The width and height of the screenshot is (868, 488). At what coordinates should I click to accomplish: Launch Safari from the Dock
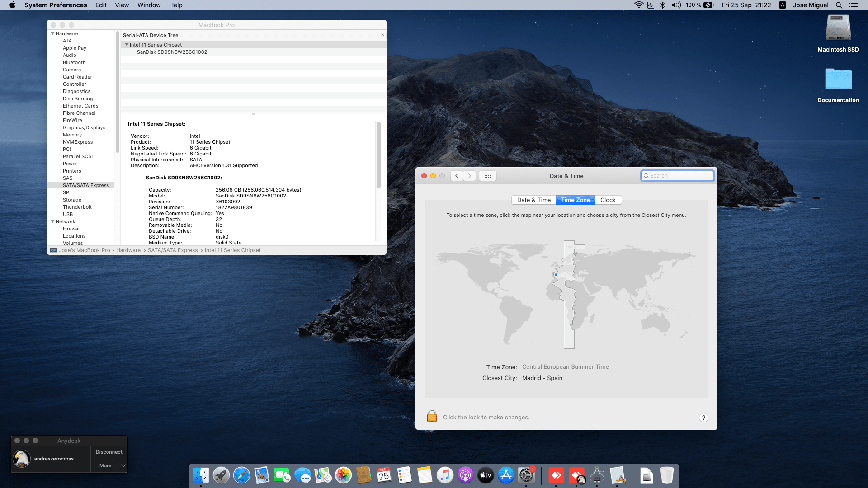point(241,475)
